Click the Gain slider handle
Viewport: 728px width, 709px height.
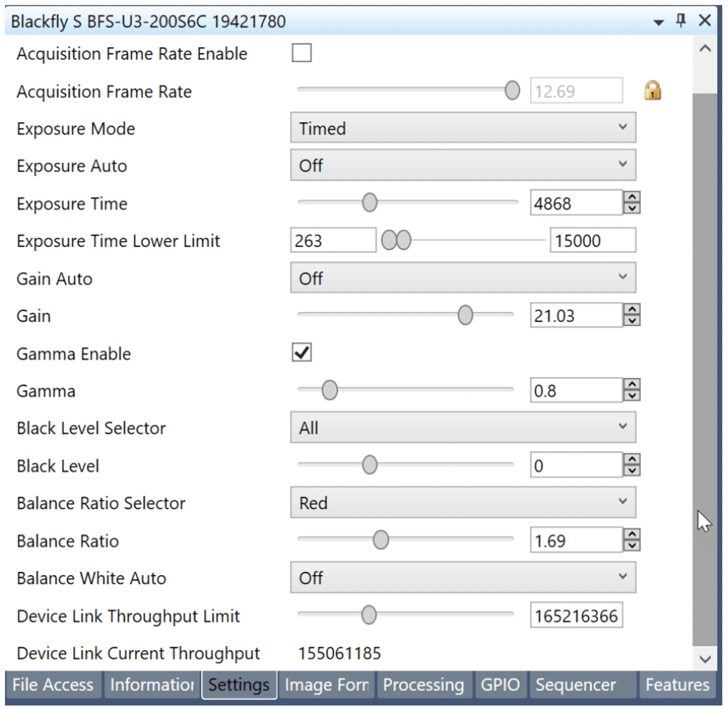pos(465,315)
